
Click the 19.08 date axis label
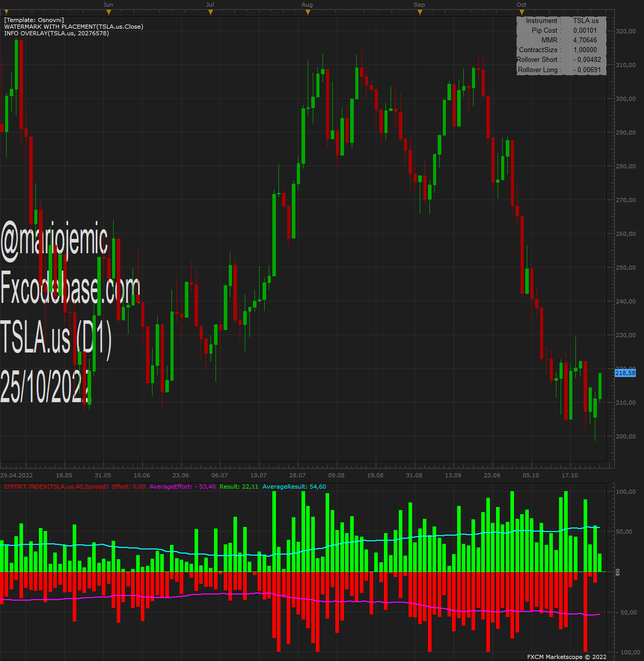(375, 475)
